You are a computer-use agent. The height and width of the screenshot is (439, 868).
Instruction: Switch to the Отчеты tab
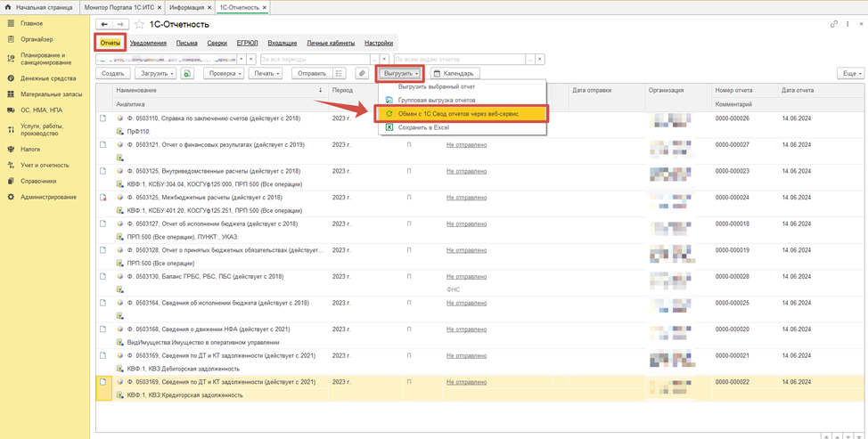(111, 43)
